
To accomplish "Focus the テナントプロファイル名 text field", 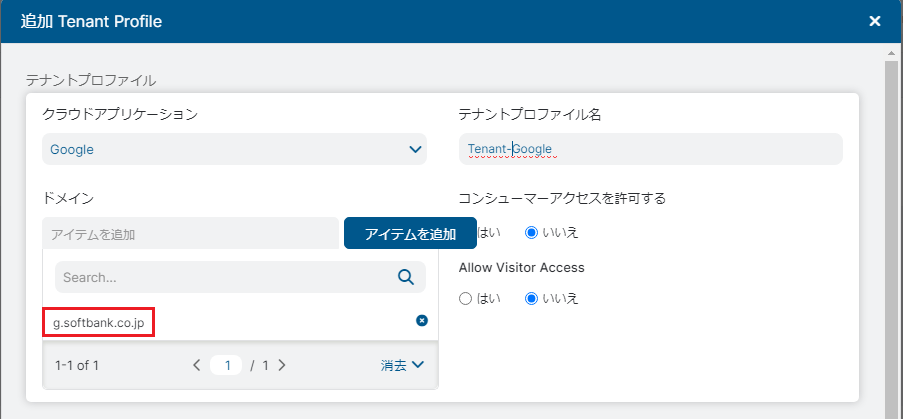I will point(650,149).
